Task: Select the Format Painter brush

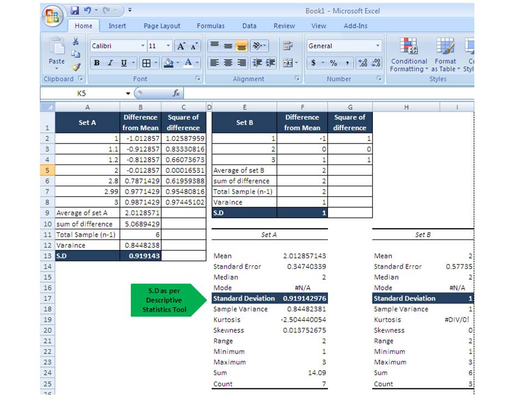Action: pyautogui.click(x=76, y=66)
